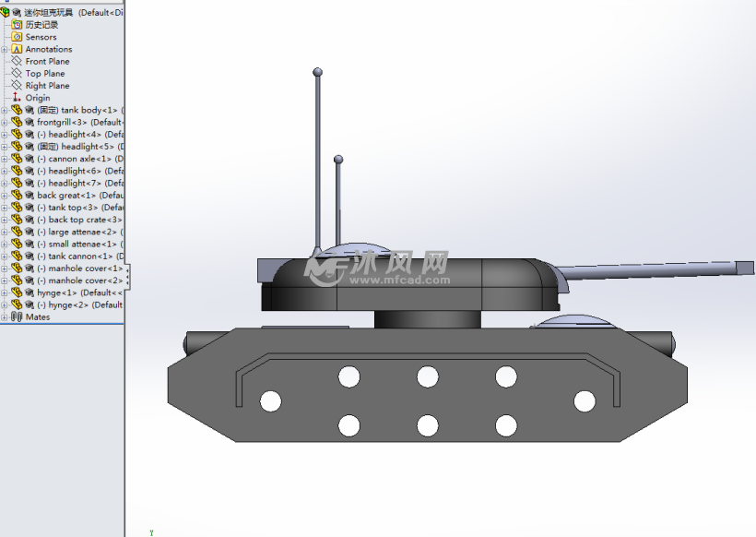This screenshot has width=756, height=537.
Task: Expand the back top crate<3> component
Action: coord(5,220)
